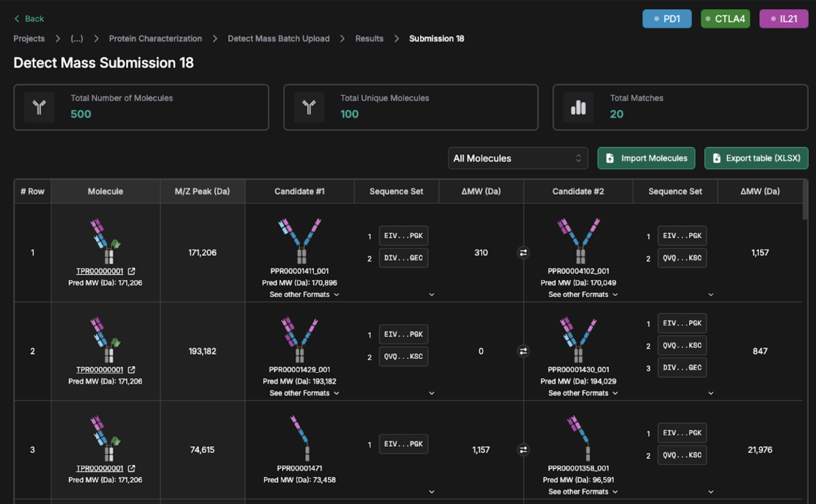Open external link icon beside row 3 TPR00000001
This screenshot has width=816, height=504.
131,468
